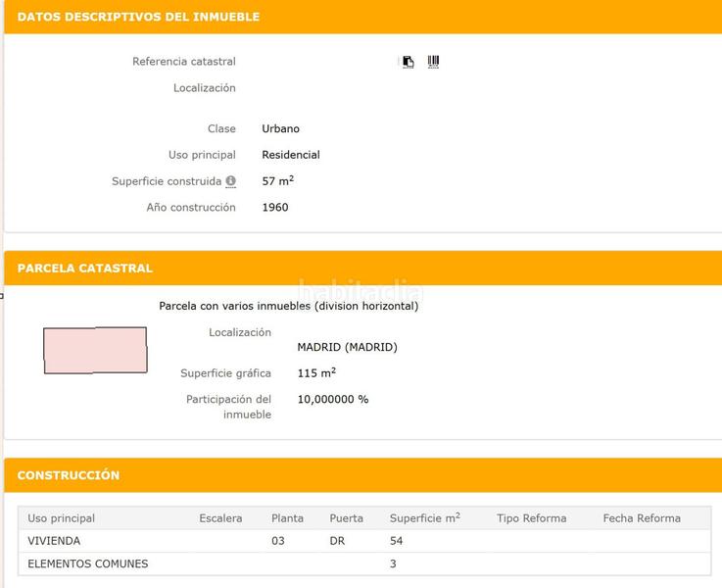722x588 pixels.
Task: Click the Tipo Reforma column header
Action: click(531, 517)
